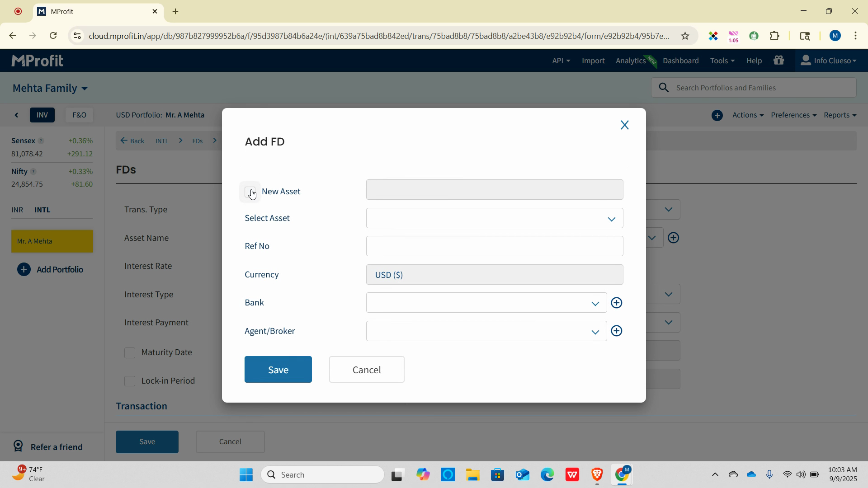Click the Ref No input field
This screenshot has width=868, height=488.
click(x=494, y=246)
